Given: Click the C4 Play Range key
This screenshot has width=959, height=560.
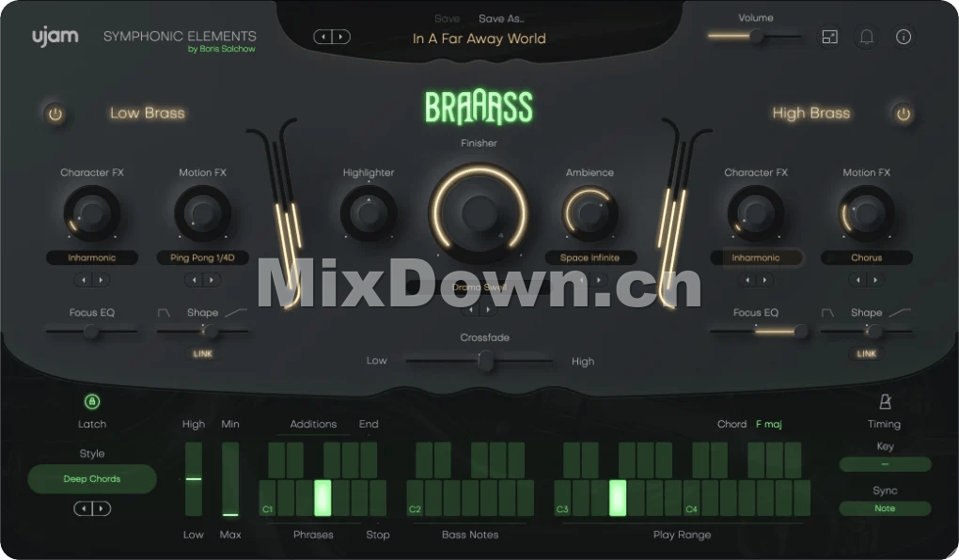Looking at the screenshot, I should pos(691,498).
